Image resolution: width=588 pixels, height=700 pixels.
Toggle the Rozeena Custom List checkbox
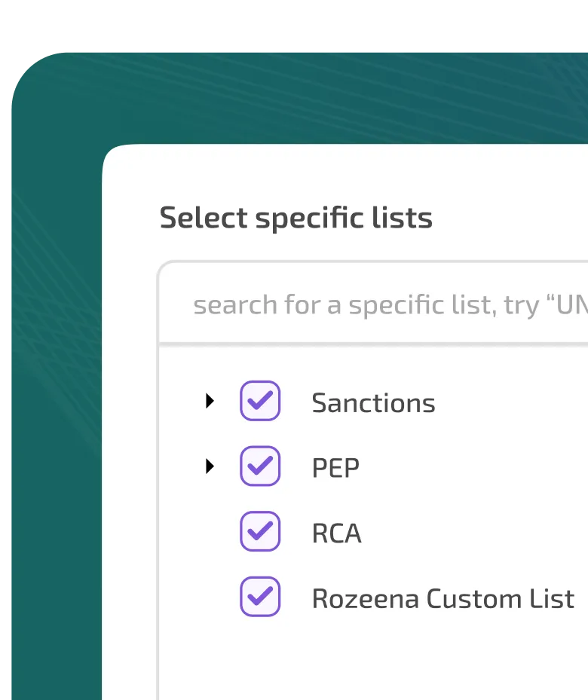coord(260,597)
